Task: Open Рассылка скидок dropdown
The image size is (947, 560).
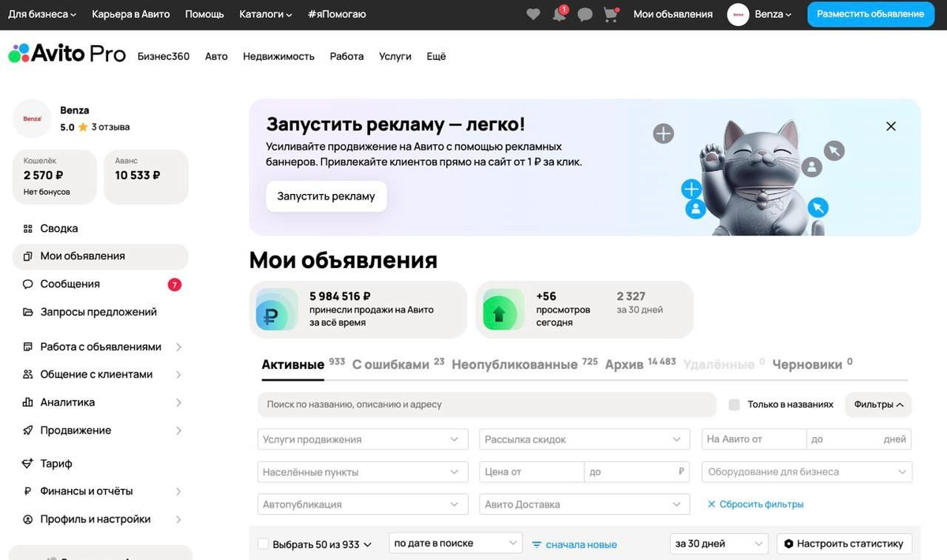Action: pyautogui.click(x=584, y=439)
